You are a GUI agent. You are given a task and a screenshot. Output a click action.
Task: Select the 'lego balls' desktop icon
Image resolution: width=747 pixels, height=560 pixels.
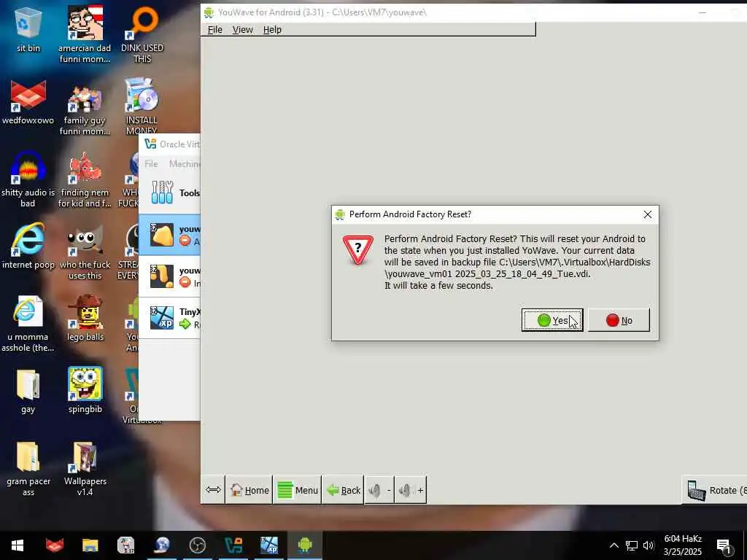[85, 318]
